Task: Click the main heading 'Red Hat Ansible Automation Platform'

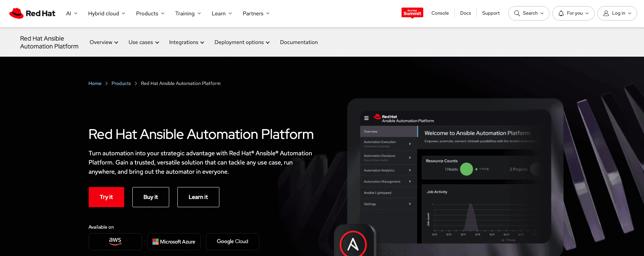Action: pos(201,134)
